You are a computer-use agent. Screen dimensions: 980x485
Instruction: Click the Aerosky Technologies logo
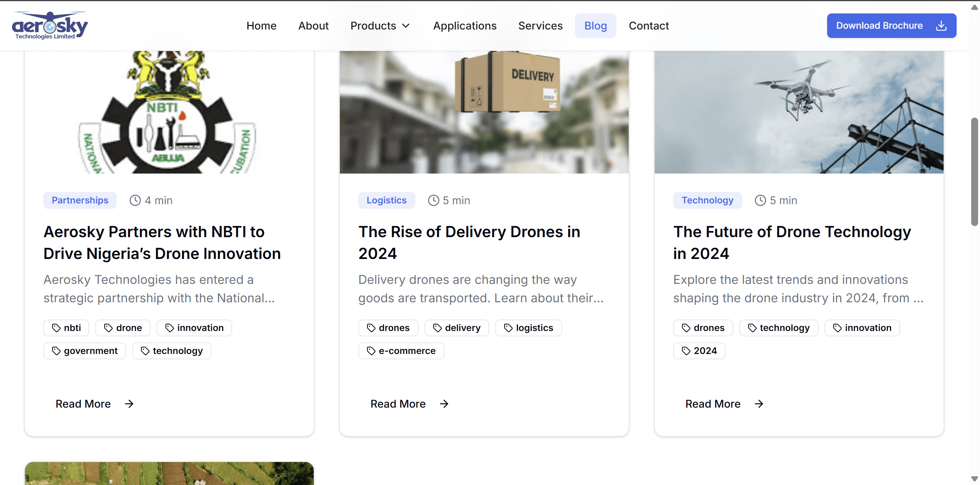(x=50, y=25)
